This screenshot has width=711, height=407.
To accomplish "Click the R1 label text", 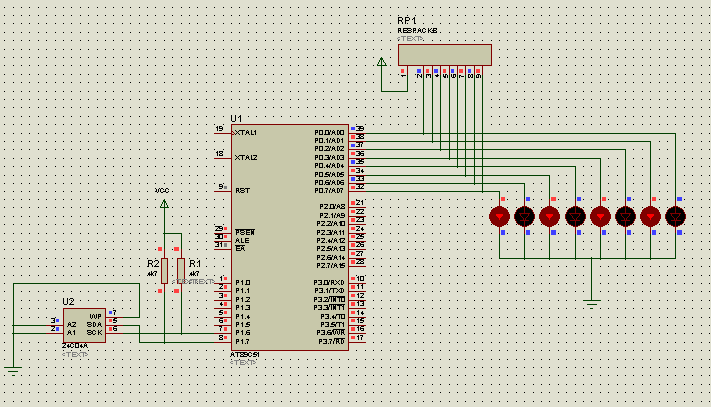I will point(195,263).
